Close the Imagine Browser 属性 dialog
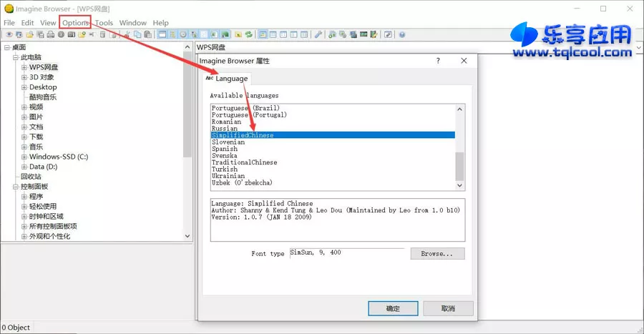The height and width of the screenshot is (334, 644). tap(464, 61)
